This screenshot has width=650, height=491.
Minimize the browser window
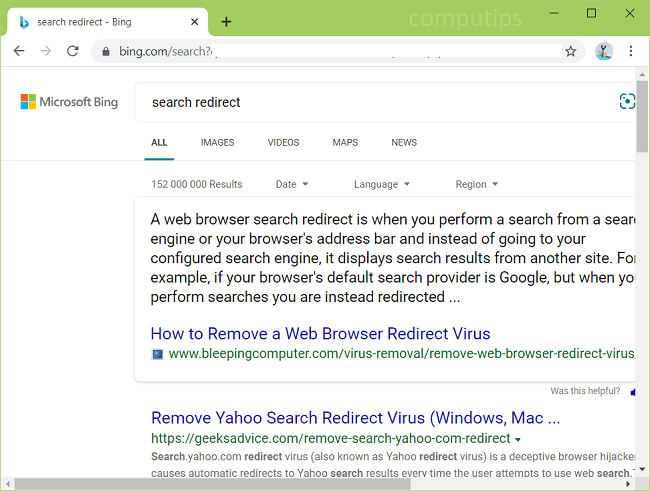(554, 13)
